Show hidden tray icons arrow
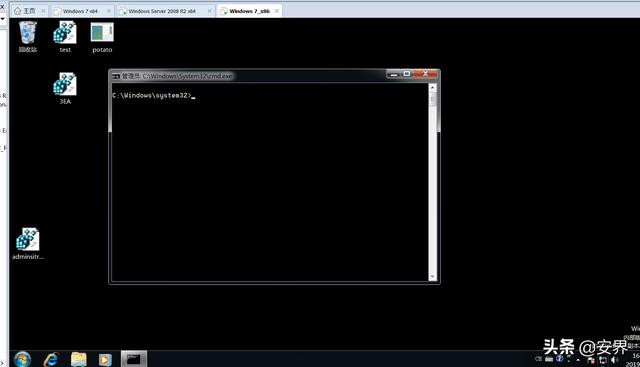This screenshot has height=367, width=640. click(x=578, y=360)
